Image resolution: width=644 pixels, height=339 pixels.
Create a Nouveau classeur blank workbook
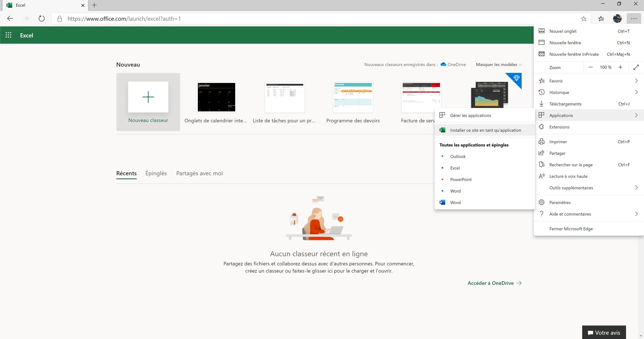point(148,102)
